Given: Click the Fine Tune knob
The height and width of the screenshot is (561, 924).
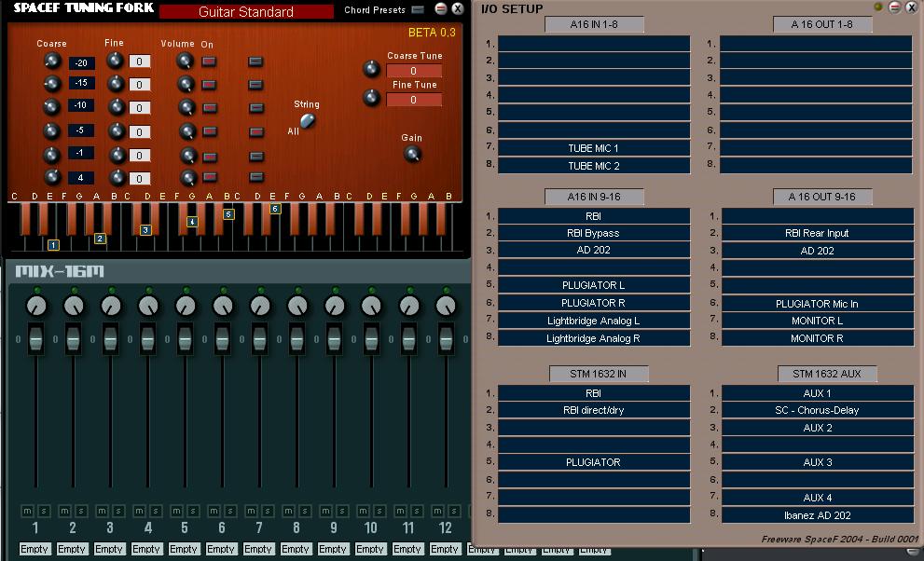Looking at the screenshot, I should [x=371, y=97].
